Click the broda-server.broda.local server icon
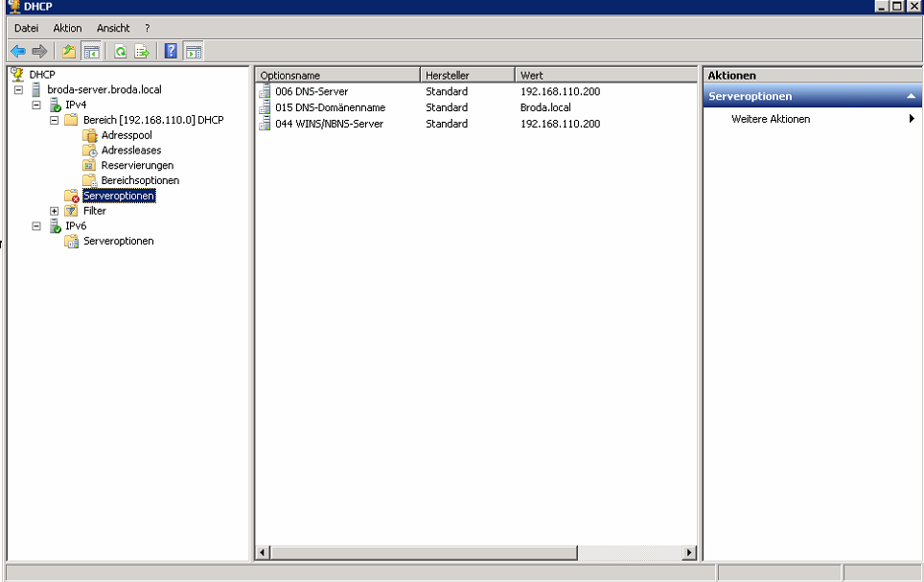 click(36, 89)
